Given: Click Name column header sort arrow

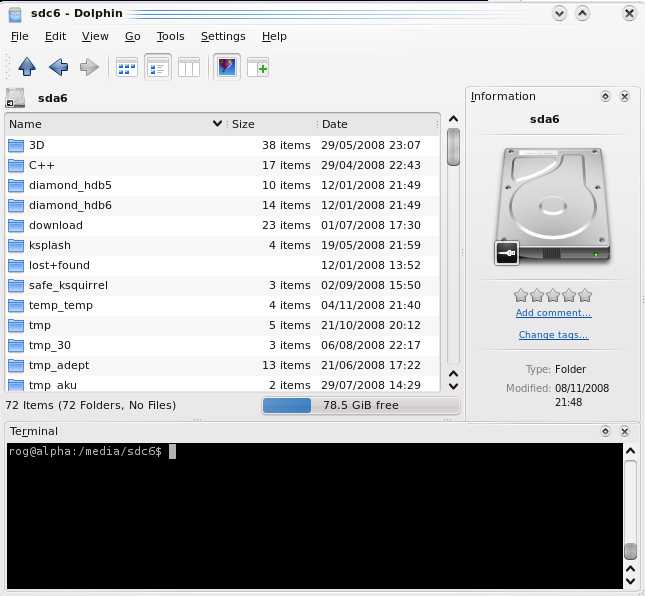Looking at the screenshot, I should [218, 124].
